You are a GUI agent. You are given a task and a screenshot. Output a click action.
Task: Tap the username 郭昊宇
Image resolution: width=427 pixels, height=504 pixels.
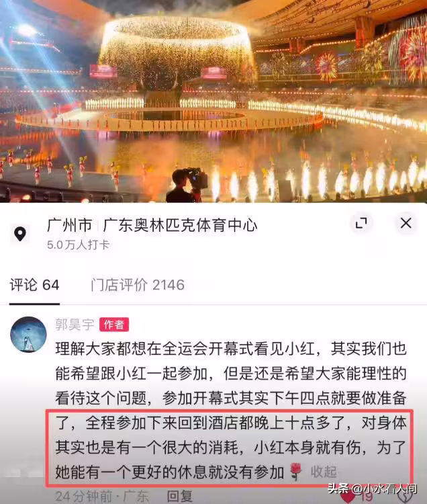pyautogui.click(x=75, y=325)
